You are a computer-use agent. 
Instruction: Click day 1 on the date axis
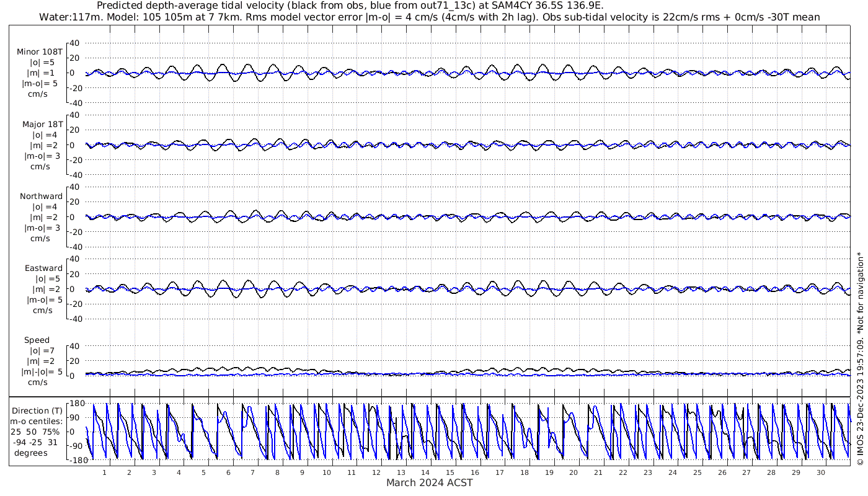click(104, 472)
